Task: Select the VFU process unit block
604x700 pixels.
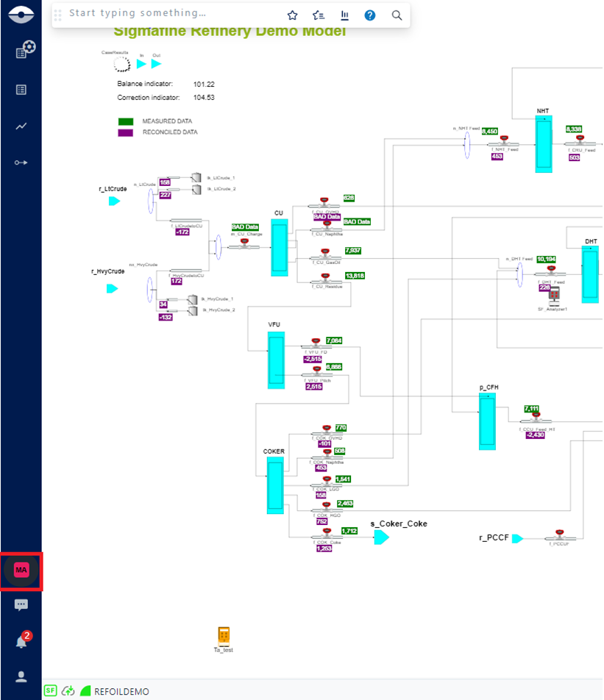Action: point(276,360)
